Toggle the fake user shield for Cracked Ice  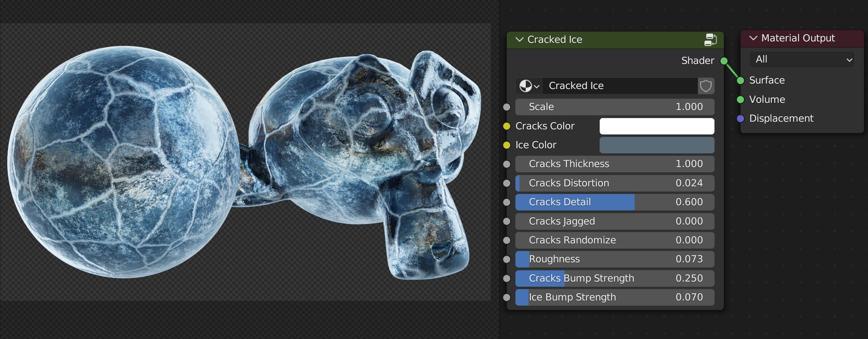tap(706, 86)
